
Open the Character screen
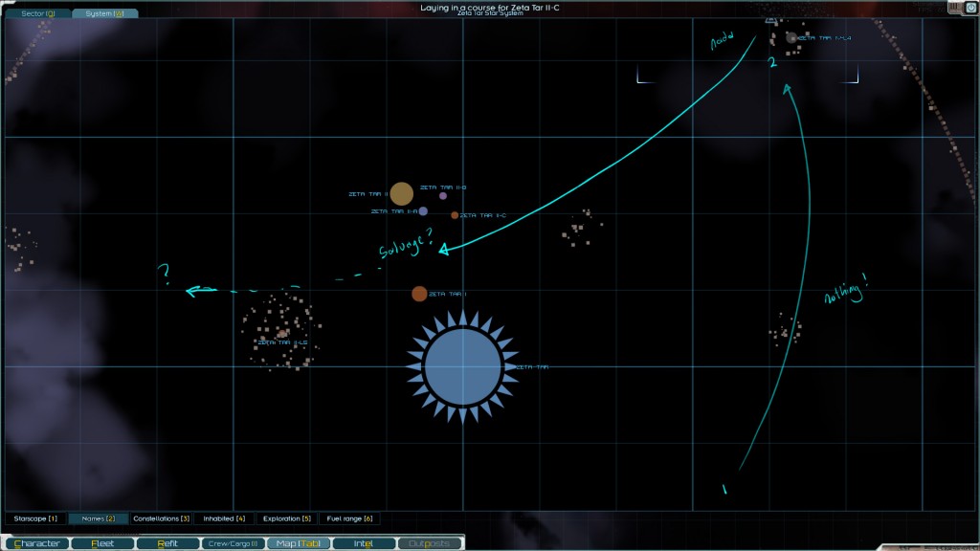[x=37, y=543]
